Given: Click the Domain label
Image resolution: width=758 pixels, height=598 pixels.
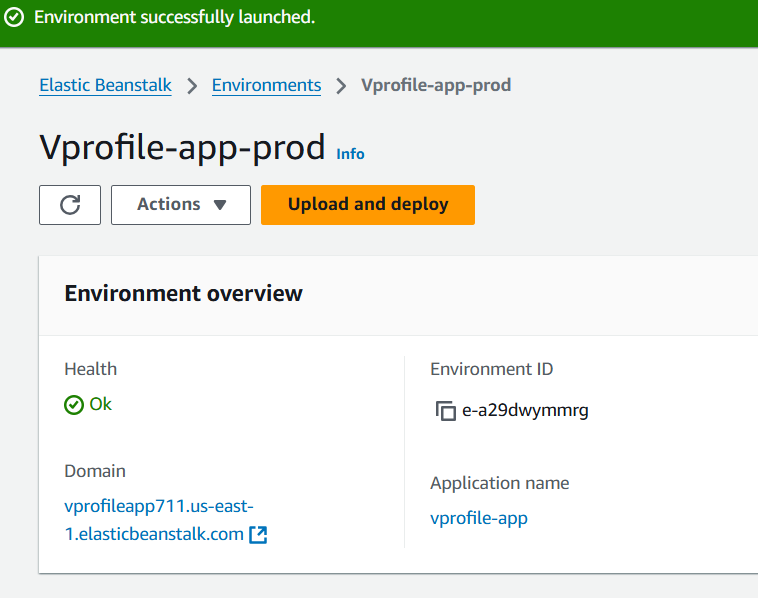Looking at the screenshot, I should (x=95, y=471).
